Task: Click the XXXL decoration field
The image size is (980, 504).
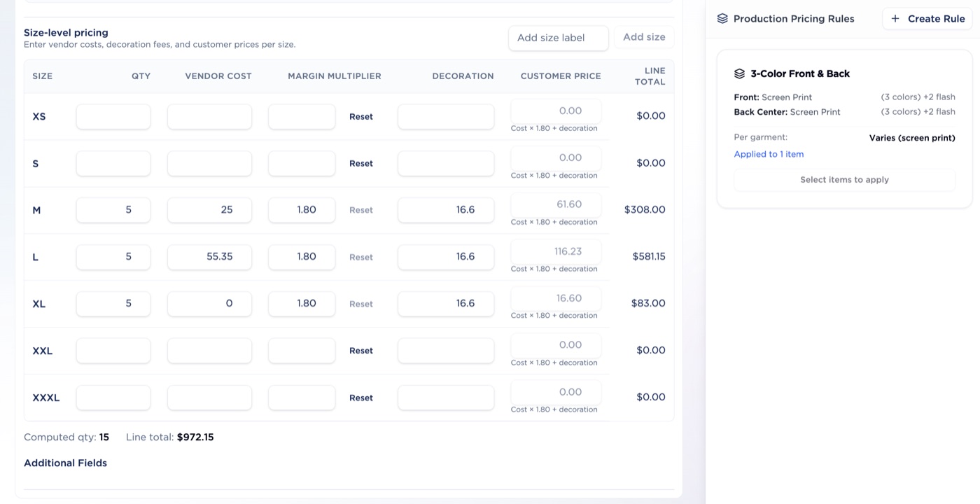Action: click(x=446, y=398)
